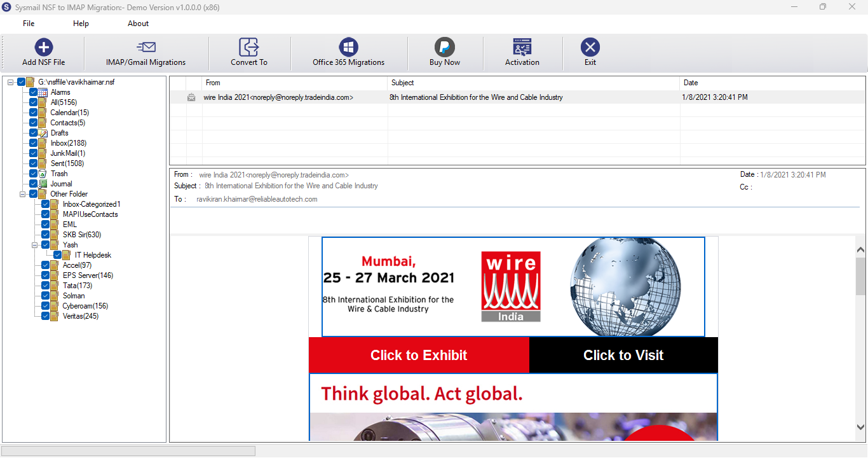This screenshot has width=868, height=458.
Task: Click the Alarms calendar grid icon
Action: pyautogui.click(x=43, y=92)
